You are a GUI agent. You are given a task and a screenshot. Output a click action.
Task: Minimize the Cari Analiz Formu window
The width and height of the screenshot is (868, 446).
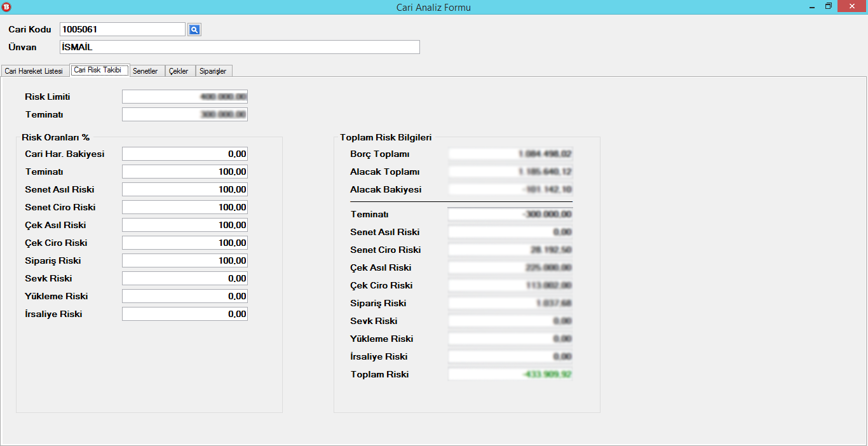click(812, 7)
